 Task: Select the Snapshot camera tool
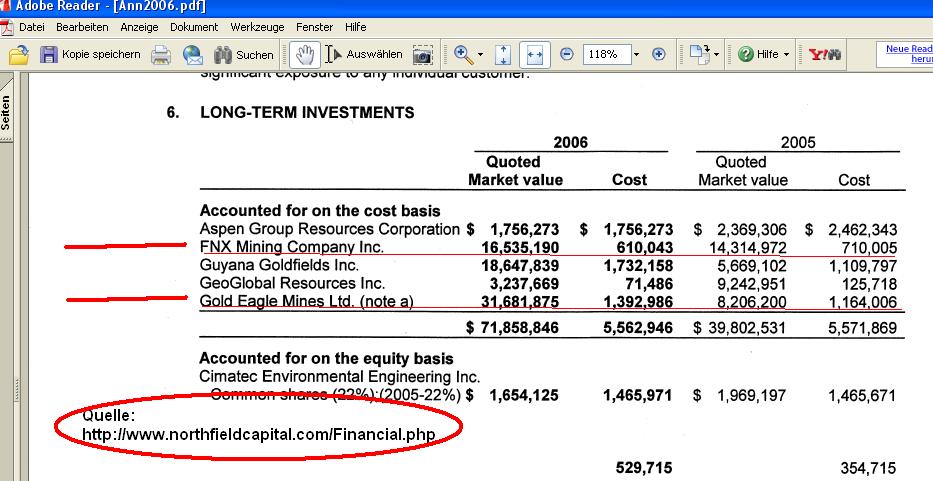pyautogui.click(x=422, y=55)
